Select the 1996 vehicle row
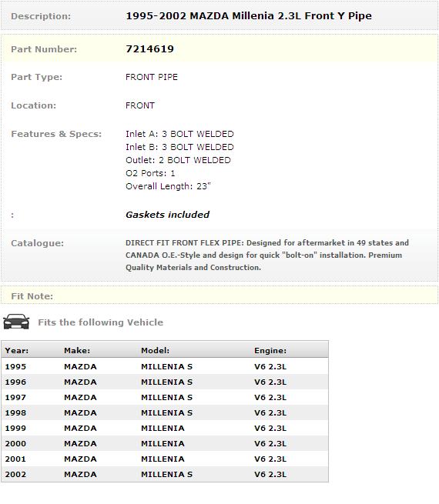Screen dimensions: 439x504 coord(165,382)
